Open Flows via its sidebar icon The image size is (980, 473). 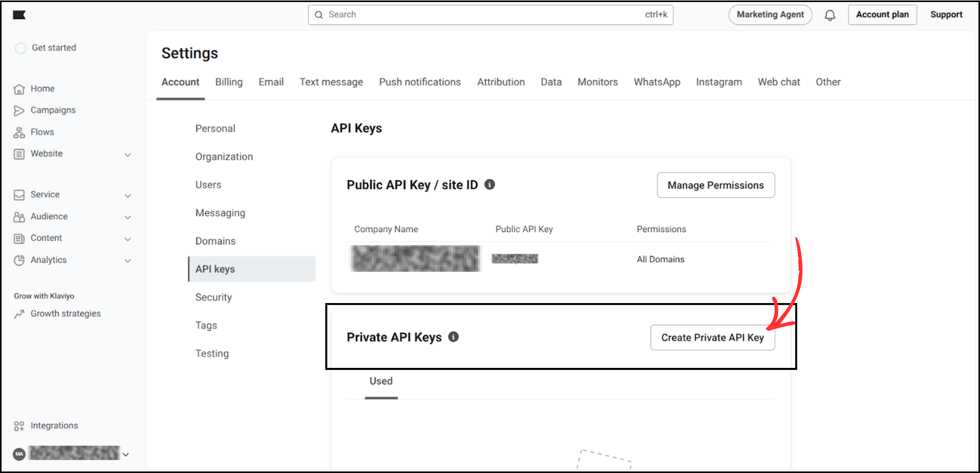tap(19, 132)
